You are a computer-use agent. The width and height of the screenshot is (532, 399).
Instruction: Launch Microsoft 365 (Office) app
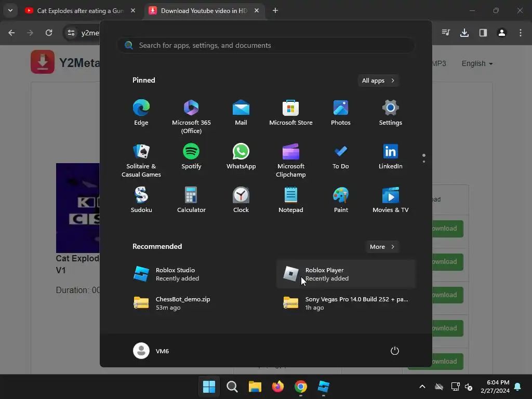click(191, 117)
